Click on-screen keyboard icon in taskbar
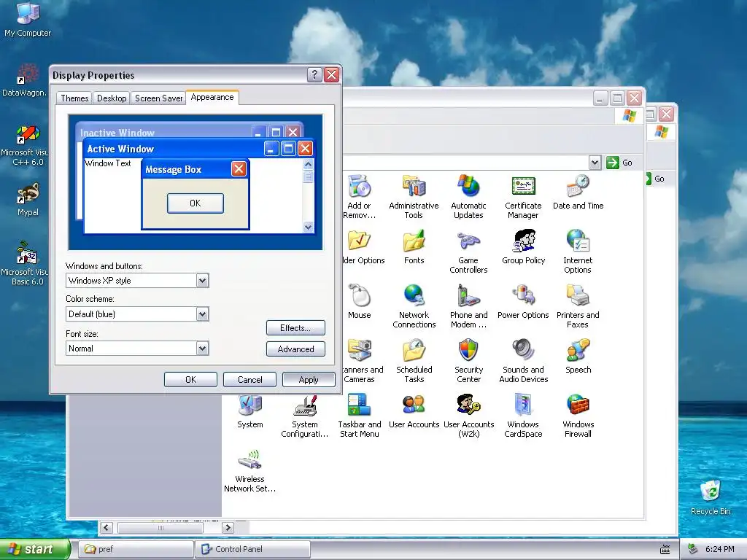The width and height of the screenshot is (747, 560). click(665, 550)
